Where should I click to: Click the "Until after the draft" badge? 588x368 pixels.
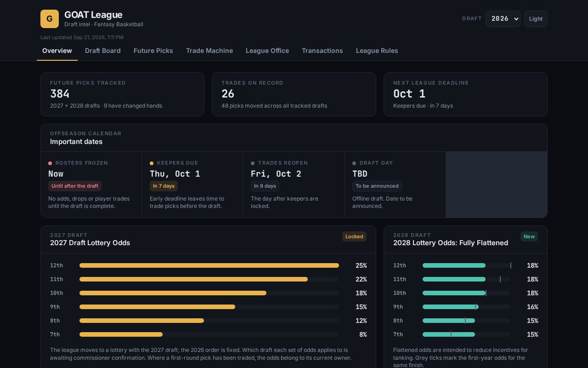75,186
